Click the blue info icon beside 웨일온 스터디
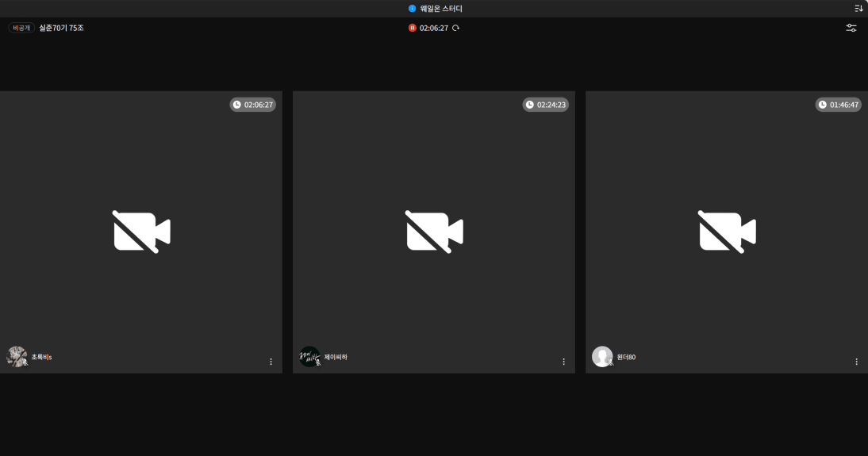Viewport: 868px width, 456px height. tap(412, 8)
